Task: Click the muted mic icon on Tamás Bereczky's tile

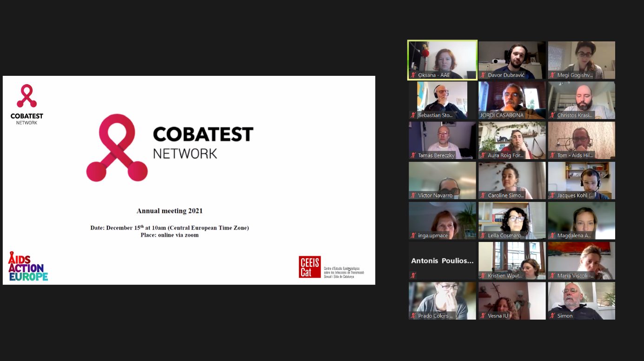Action: pos(413,155)
